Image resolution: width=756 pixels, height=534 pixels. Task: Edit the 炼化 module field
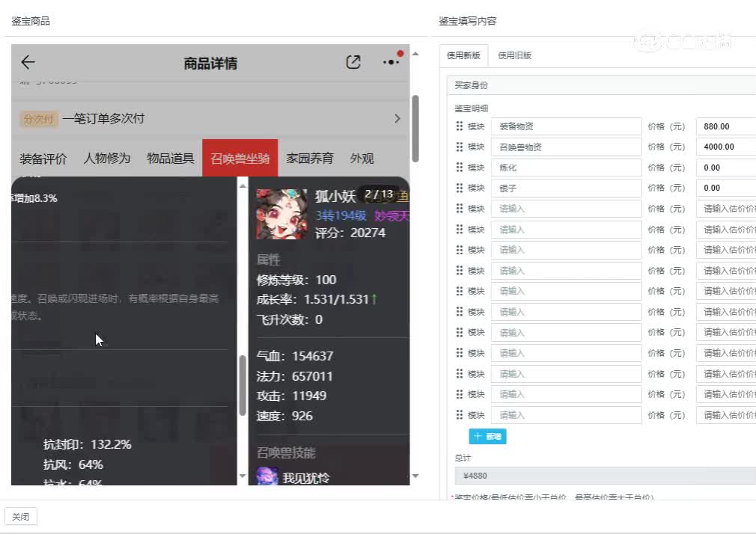567,168
